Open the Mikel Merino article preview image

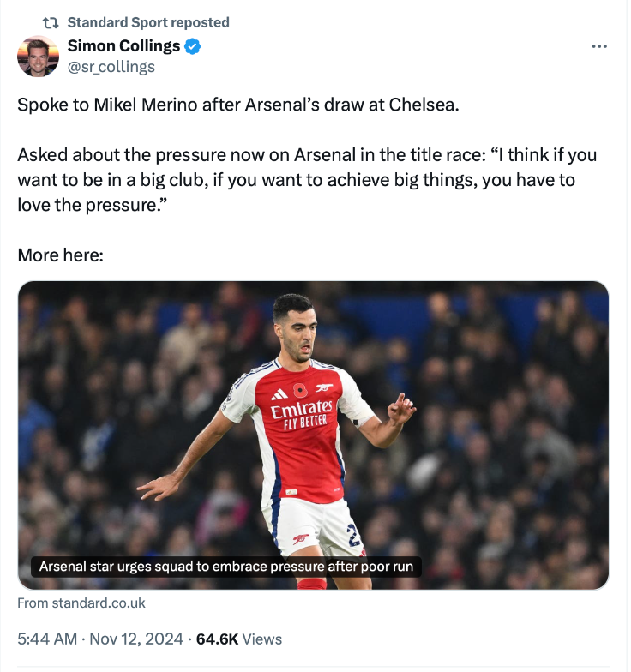[x=313, y=429]
